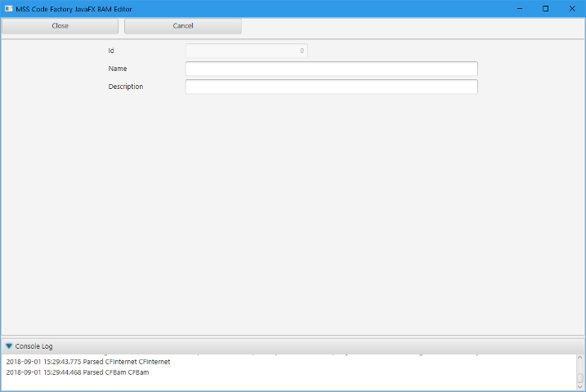Click the MSS Code Factory title bar text
Screen dimensions: 586x392
coord(74,8)
